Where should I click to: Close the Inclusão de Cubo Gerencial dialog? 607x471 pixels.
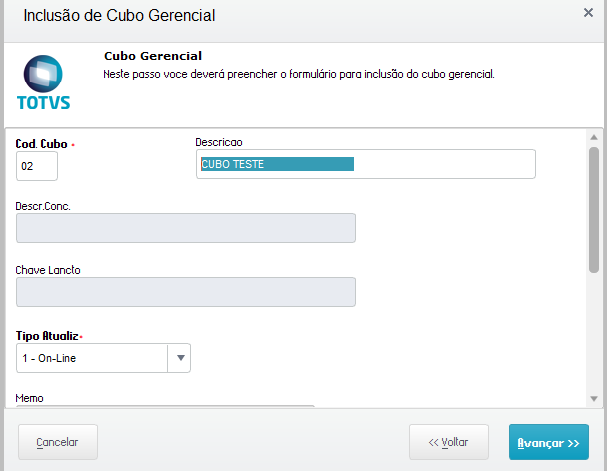pyautogui.click(x=588, y=13)
